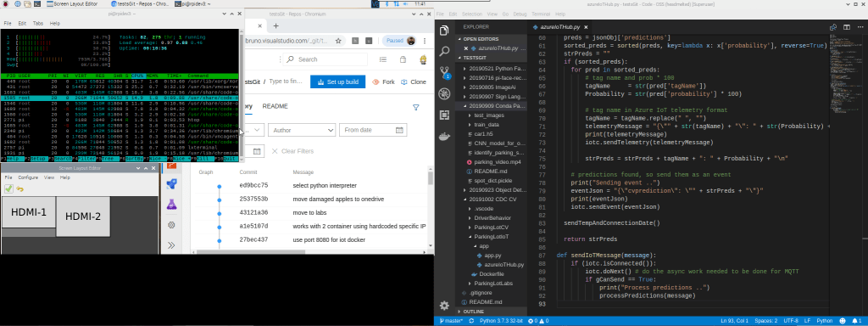Click the Raspberry Pi menu icon on taskbar

[6, 3]
